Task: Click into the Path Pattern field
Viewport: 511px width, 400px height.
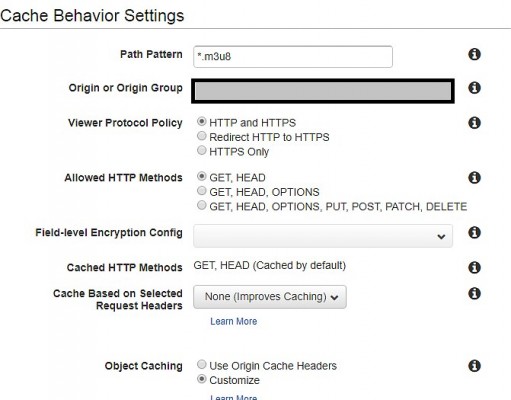Action: click(293, 57)
